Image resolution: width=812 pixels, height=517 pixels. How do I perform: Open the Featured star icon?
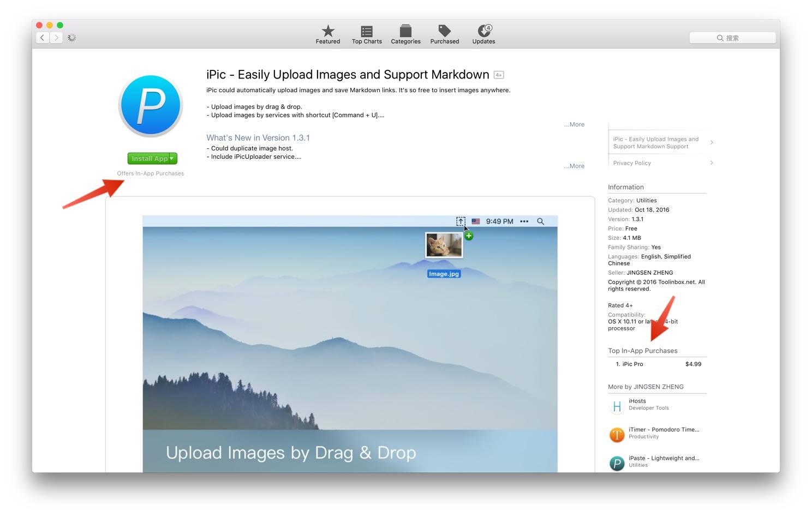[327, 31]
